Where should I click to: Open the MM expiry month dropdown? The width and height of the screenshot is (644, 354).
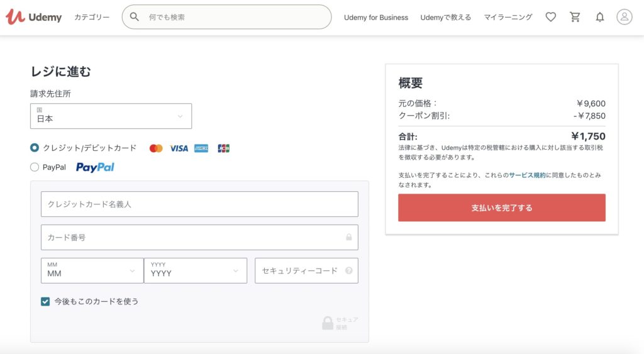point(92,270)
